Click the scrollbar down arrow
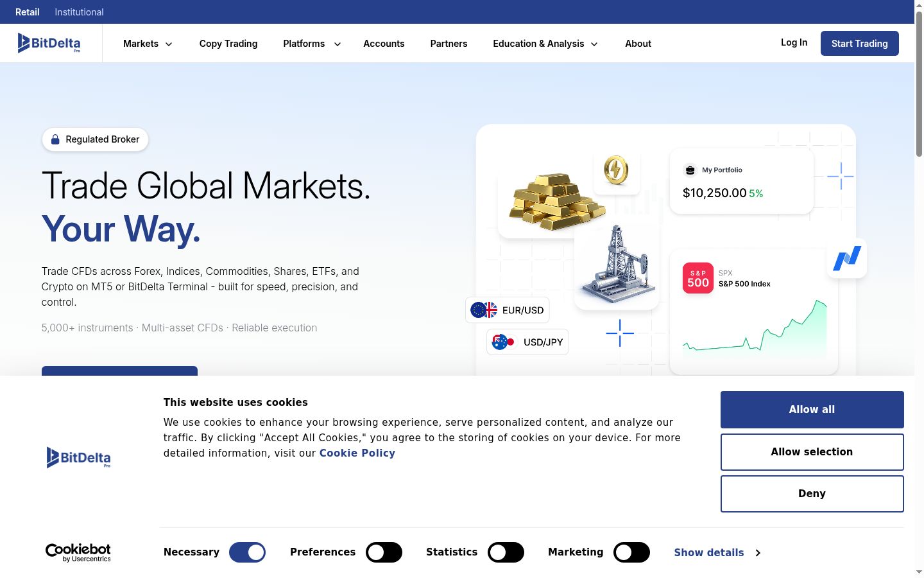The width and height of the screenshot is (924, 578). [919, 572]
